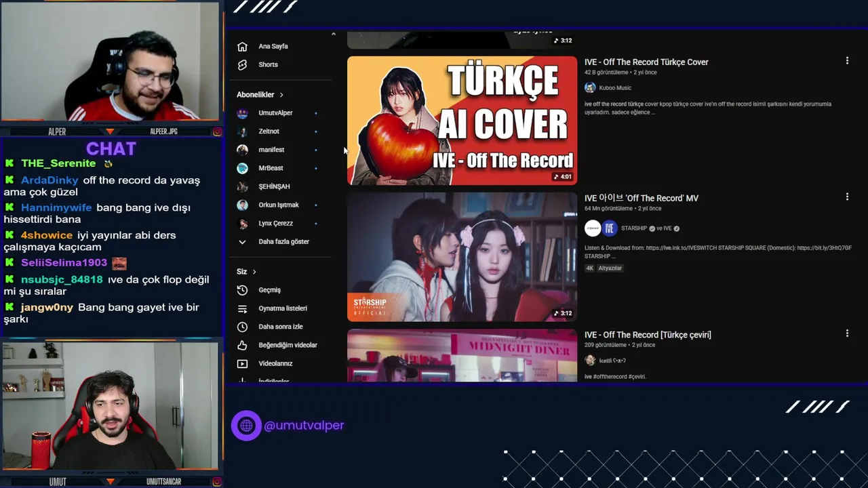
Task: Open Zeitnot channel avatar in subscriptions
Action: click(x=242, y=131)
